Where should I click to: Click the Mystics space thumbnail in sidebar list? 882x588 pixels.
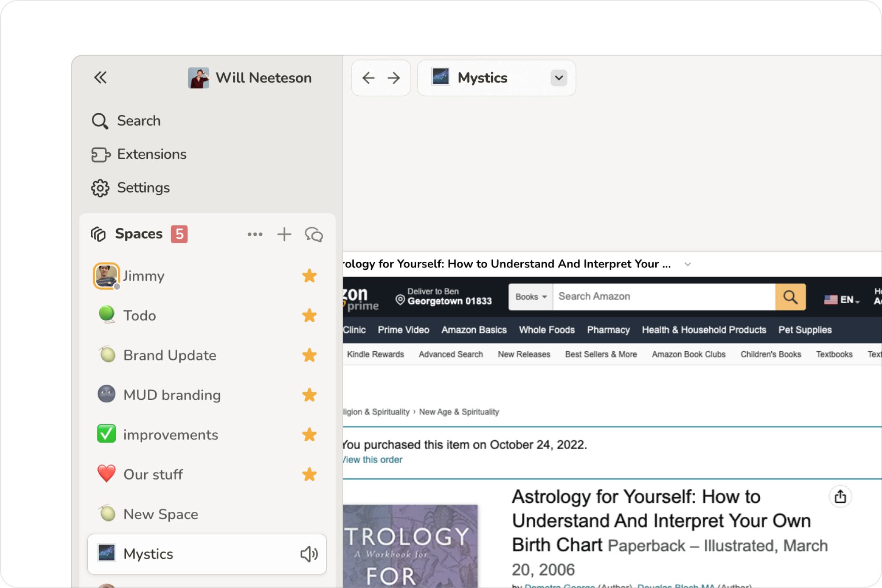tap(107, 553)
